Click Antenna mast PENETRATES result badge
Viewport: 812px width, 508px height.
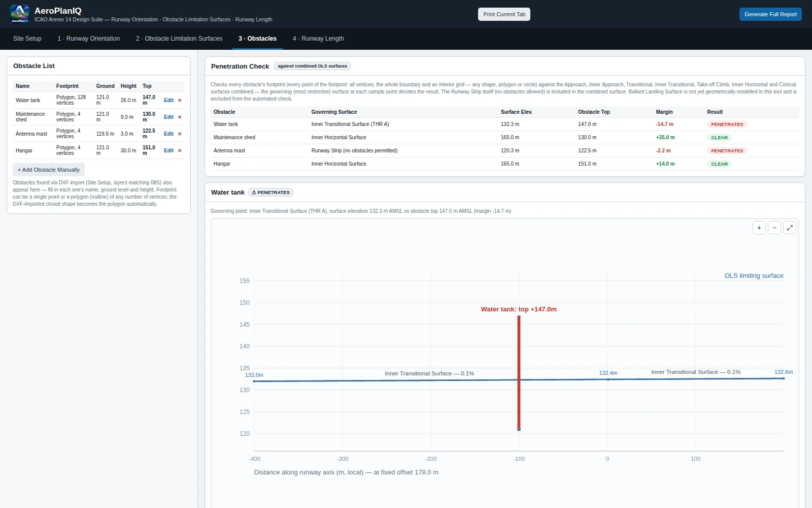click(x=727, y=151)
